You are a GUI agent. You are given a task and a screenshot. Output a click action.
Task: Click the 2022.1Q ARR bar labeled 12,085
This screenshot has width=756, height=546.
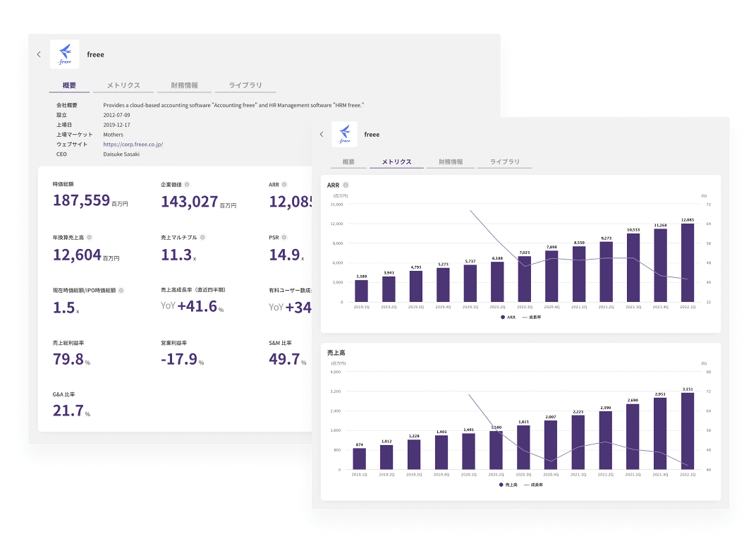click(x=688, y=263)
